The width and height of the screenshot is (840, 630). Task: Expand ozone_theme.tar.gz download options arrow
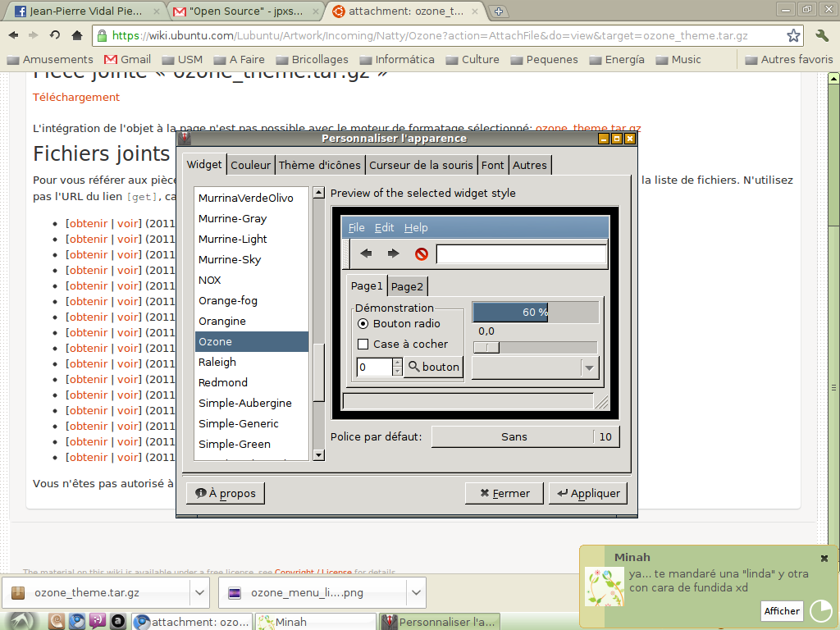tap(199, 592)
